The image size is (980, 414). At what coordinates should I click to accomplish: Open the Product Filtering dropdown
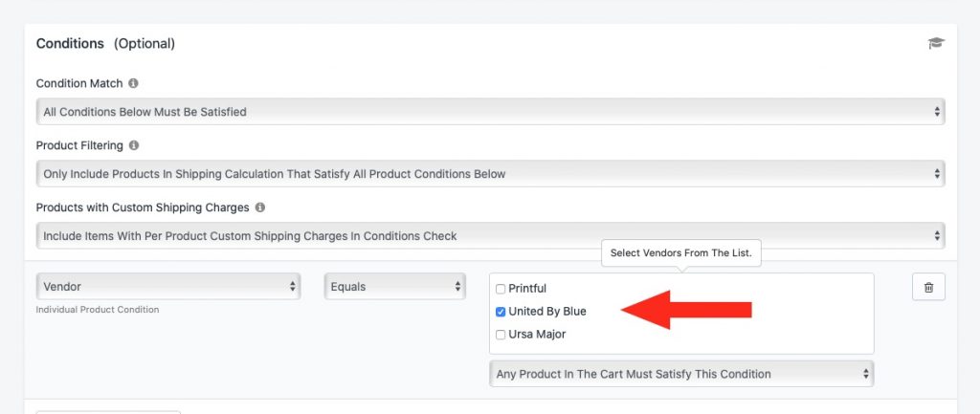pos(490,174)
